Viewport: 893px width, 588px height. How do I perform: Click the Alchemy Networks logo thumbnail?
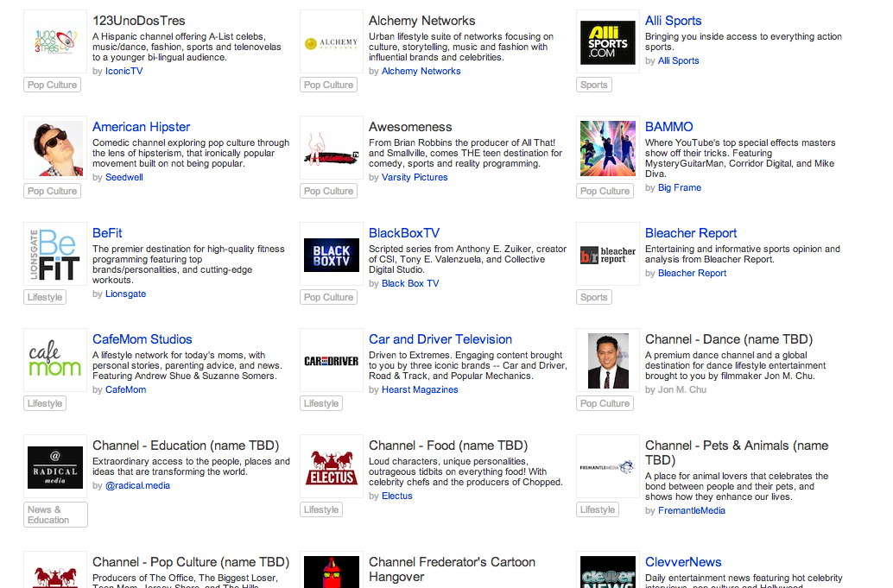(332, 41)
